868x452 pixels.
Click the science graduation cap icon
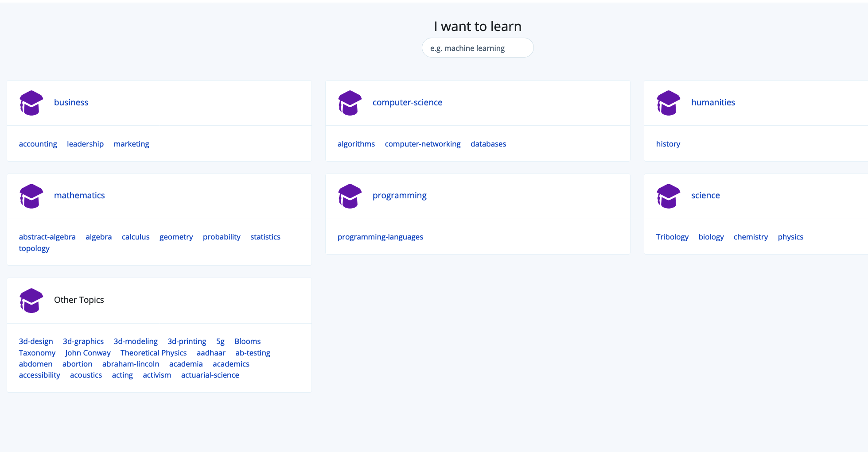(669, 196)
